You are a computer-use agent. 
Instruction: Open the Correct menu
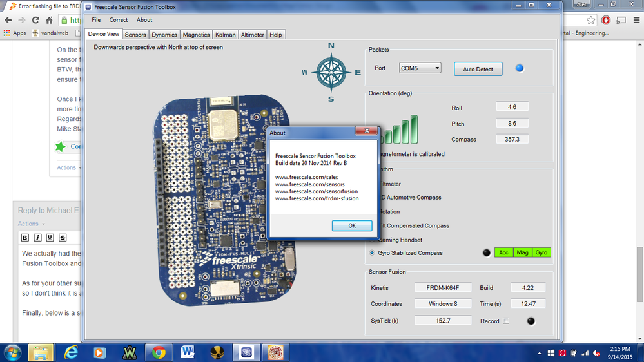point(118,20)
